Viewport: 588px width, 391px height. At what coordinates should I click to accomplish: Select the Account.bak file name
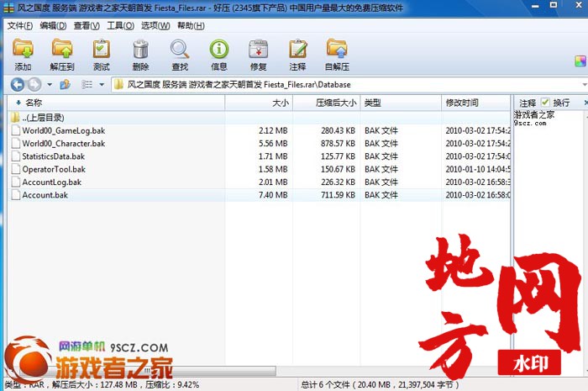(x=45, y=195)
